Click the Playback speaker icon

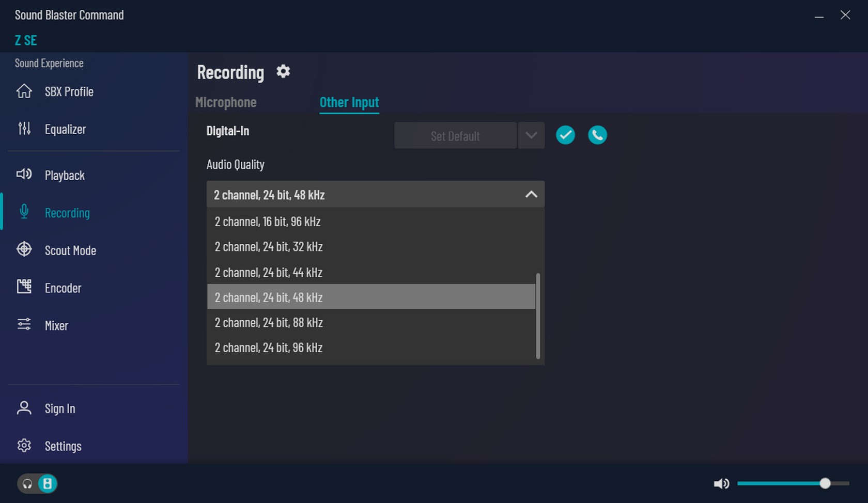(x=24, y=174)
